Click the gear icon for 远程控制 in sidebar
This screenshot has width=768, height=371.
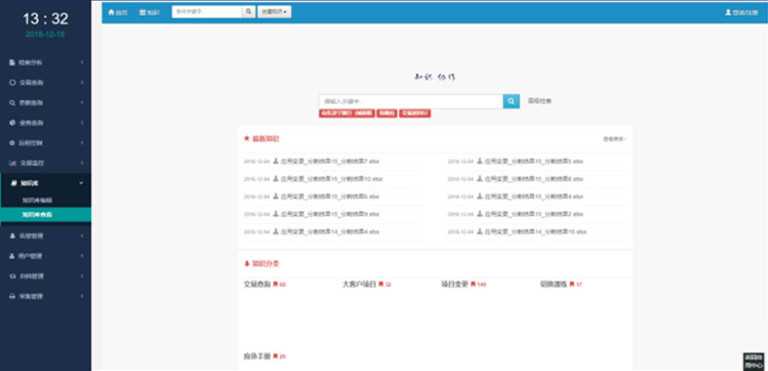(12, 143)
